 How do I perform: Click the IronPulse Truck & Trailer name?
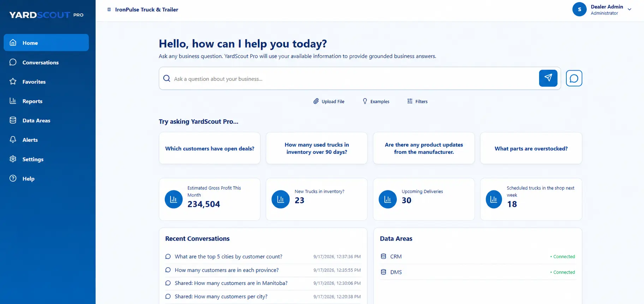click(147, 10)
